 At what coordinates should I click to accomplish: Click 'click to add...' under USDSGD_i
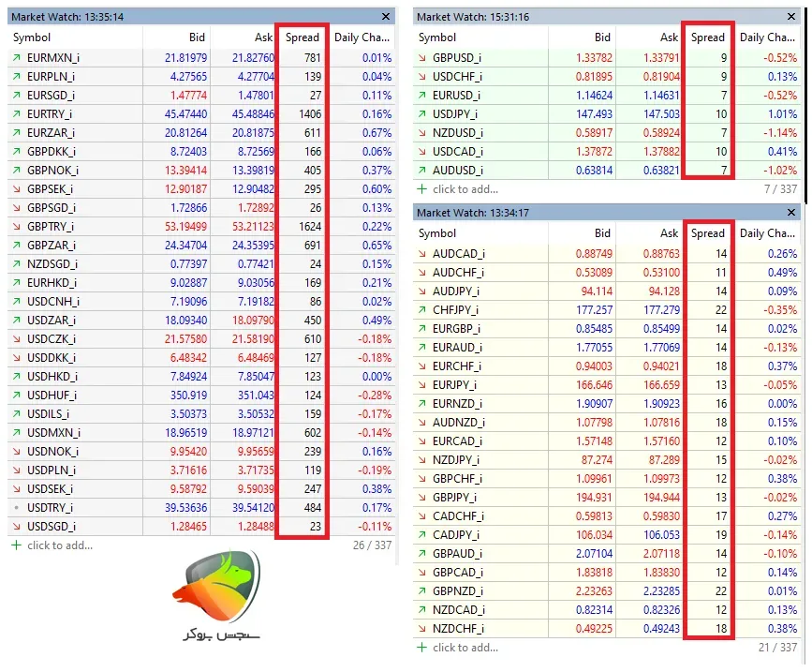[x=60, y=545]
